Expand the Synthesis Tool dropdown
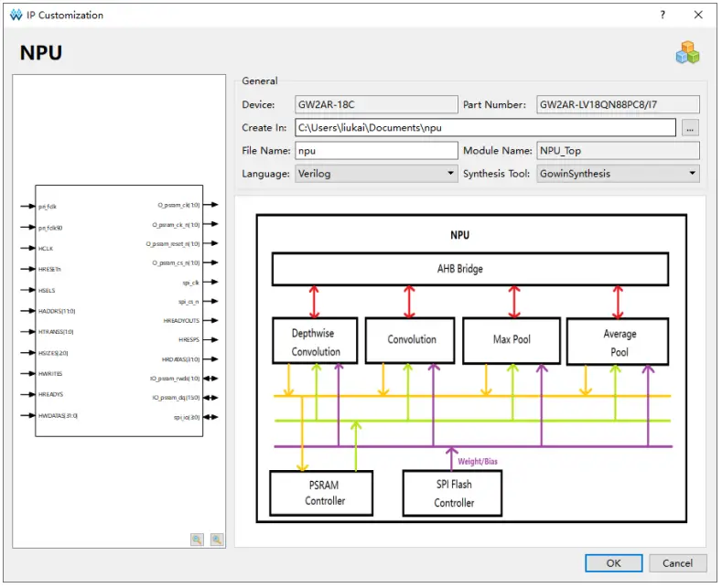The height and width of the screenshot is (588, 722). coord(618,174)
